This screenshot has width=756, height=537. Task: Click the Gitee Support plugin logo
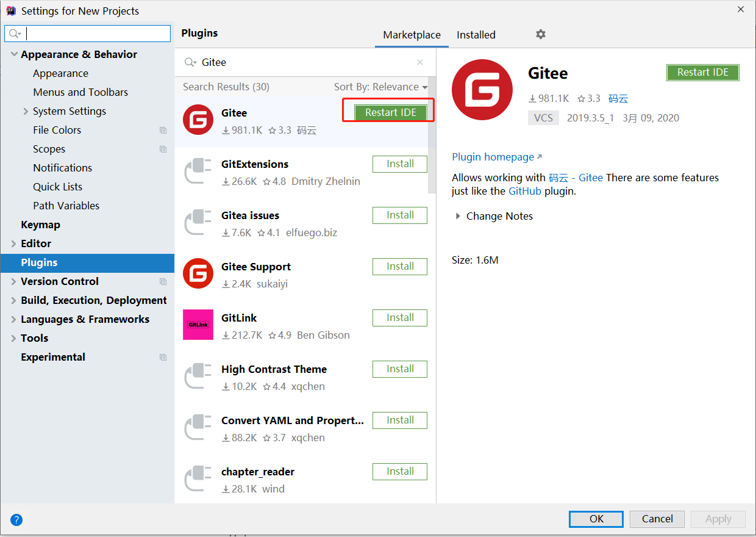click(x=198, y=273)
